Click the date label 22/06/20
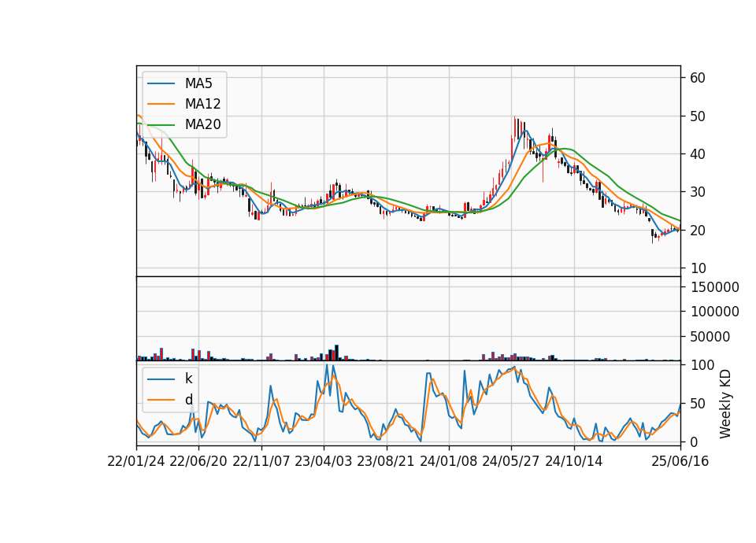 (x=198, y=461)
